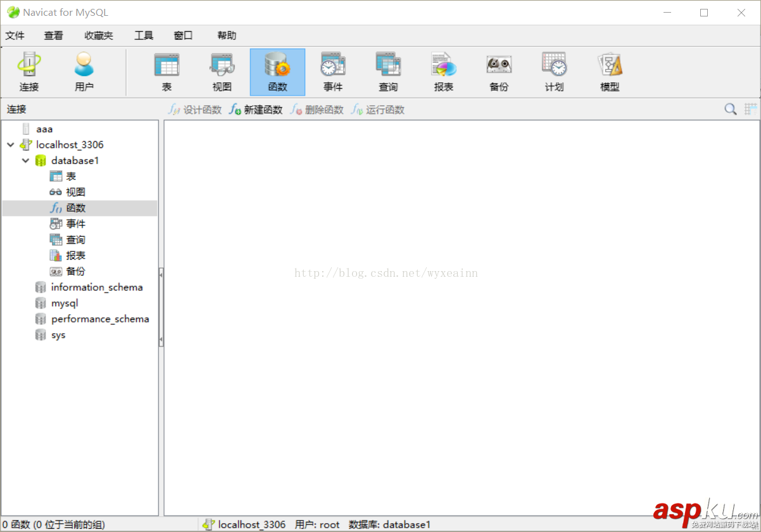Click 新建函数 (New Function) button
This screenshot has height=532, width=761.
click(x=256, y=110)
